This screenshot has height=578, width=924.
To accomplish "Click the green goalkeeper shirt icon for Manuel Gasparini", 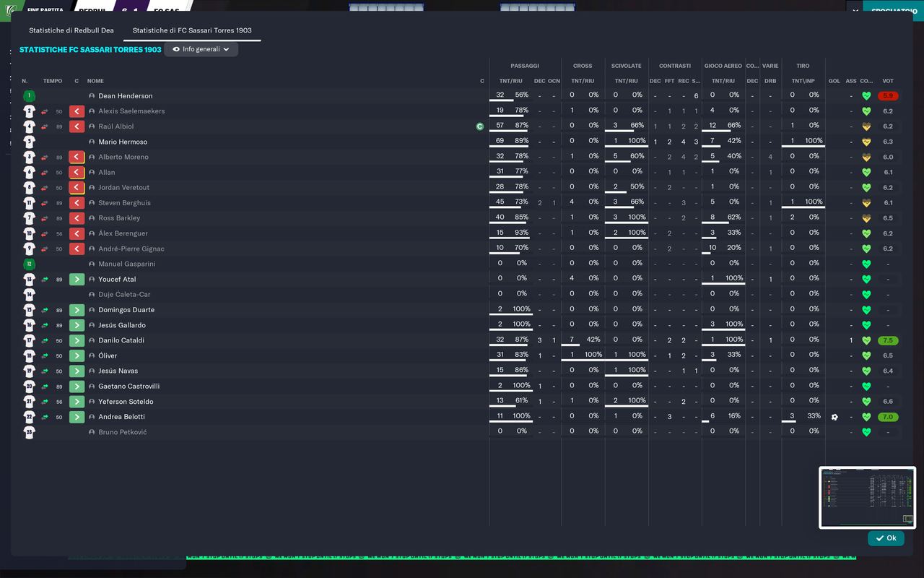I will tap(29, 264).
